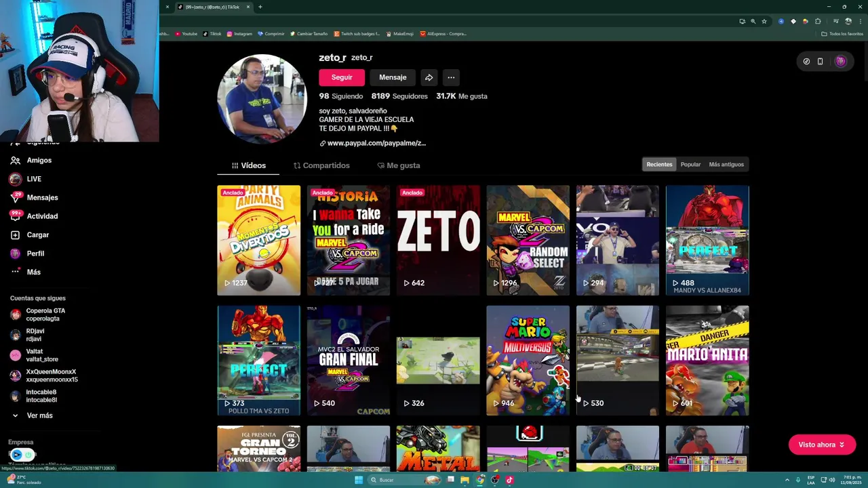Play the pinned ZETO video with 642 views
The width and height of the screenshot is (868, 488).
point(438,240)
